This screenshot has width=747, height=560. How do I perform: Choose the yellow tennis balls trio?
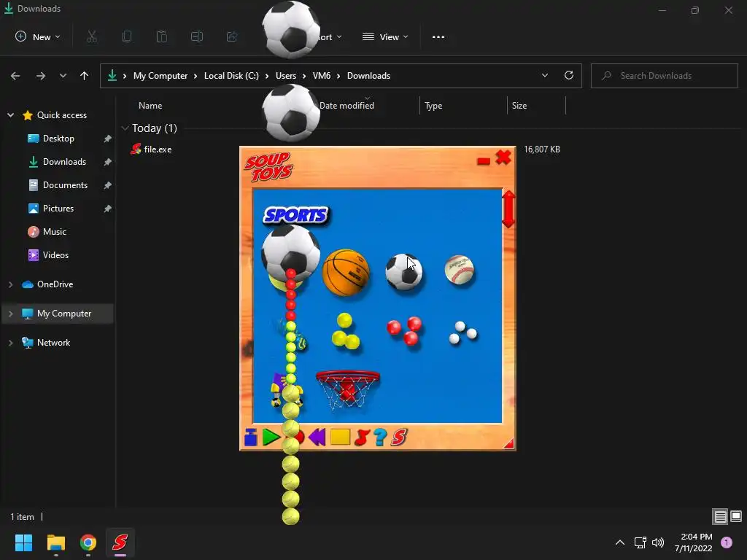346,332
